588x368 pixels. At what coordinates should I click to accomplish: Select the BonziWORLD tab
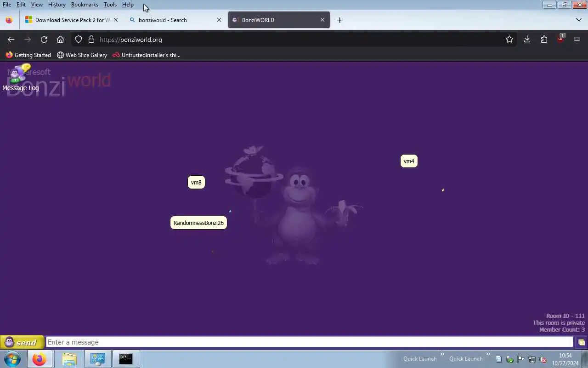[x=279, y=20]
